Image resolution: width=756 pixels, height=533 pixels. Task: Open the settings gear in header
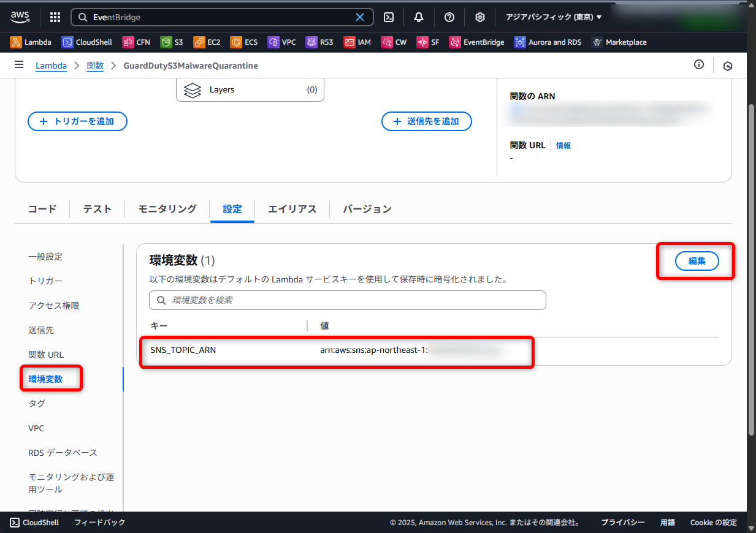pos(480,17)
